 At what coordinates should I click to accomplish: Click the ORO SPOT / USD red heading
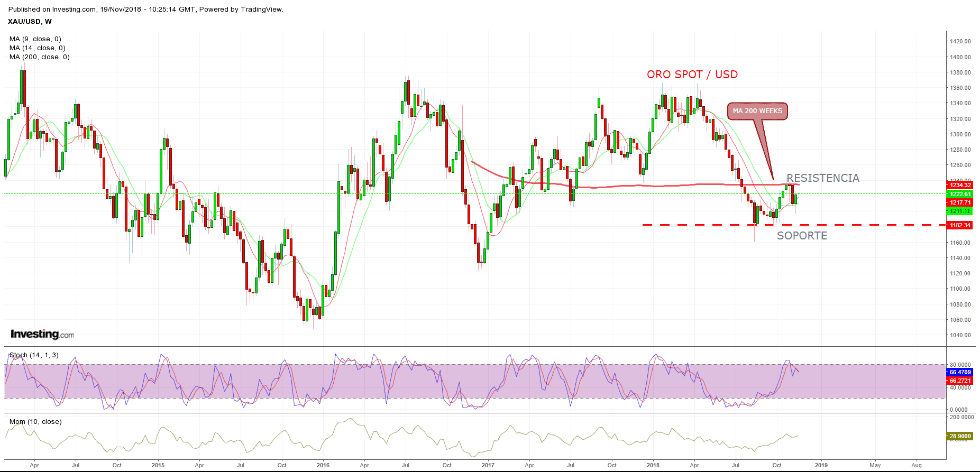pos(692,75)
